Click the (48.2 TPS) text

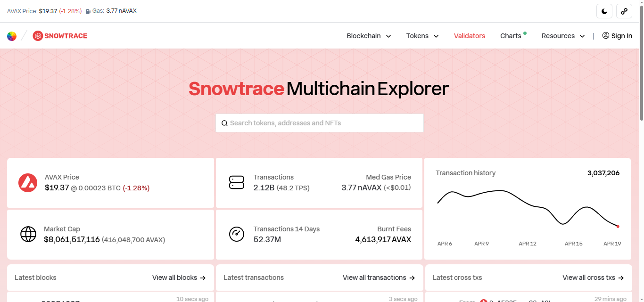293,188
